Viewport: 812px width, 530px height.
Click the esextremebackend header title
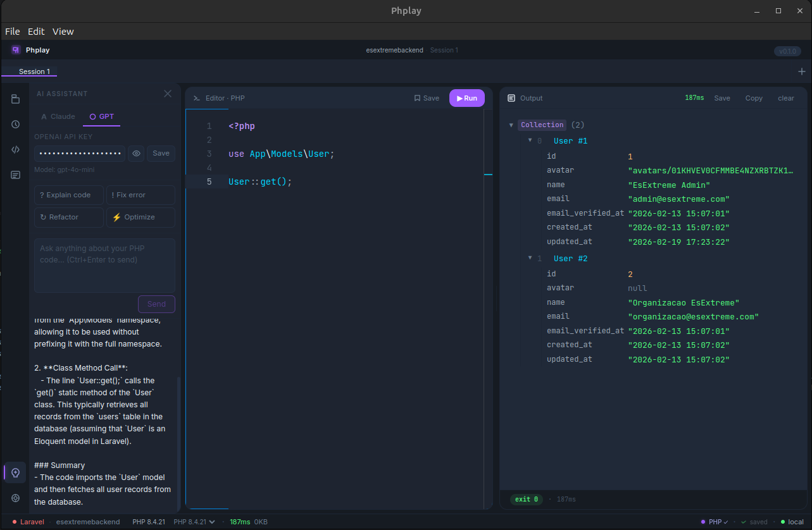(x=395, y=50)
